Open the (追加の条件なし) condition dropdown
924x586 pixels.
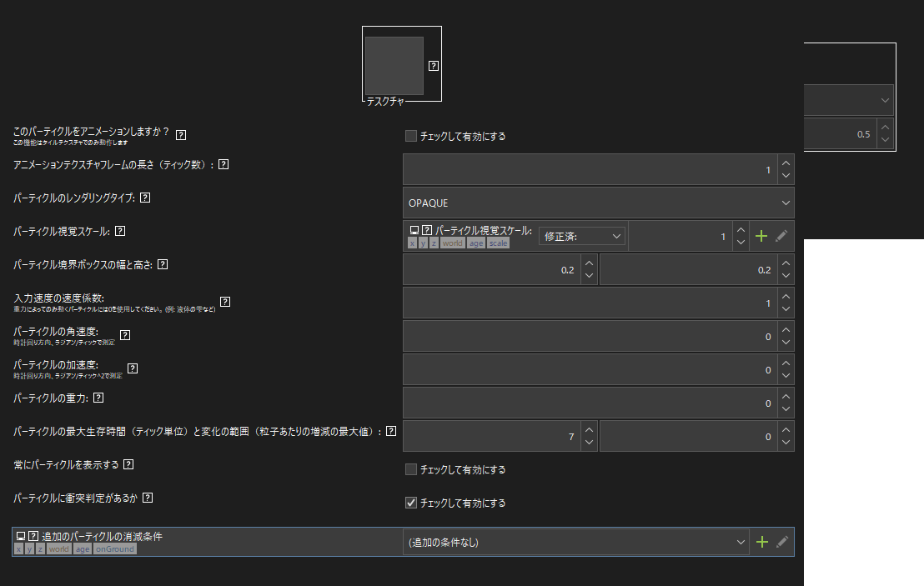[x=575, y=543]
